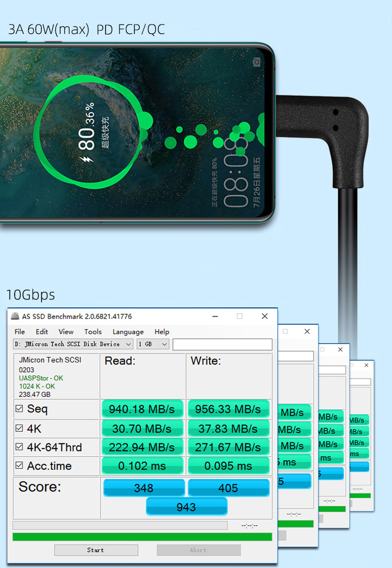Maximize the AS SSD Benchmark window
This screenshot has height=568, width=392.
tap(240, 317)
